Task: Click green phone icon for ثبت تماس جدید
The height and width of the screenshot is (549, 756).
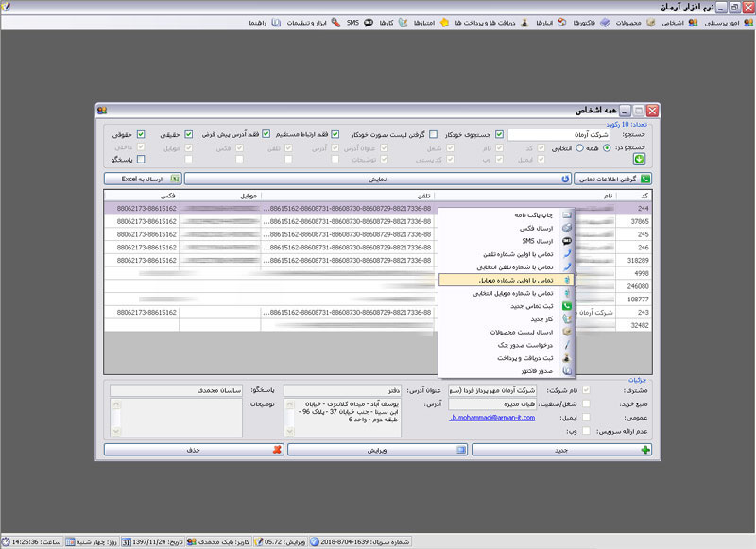Action: pos(566,306)
